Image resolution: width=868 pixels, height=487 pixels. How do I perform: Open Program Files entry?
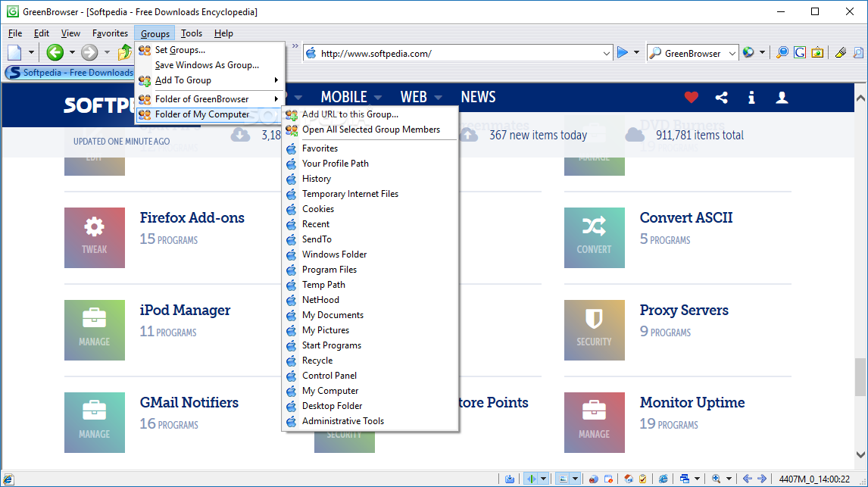tap(370, 270)
